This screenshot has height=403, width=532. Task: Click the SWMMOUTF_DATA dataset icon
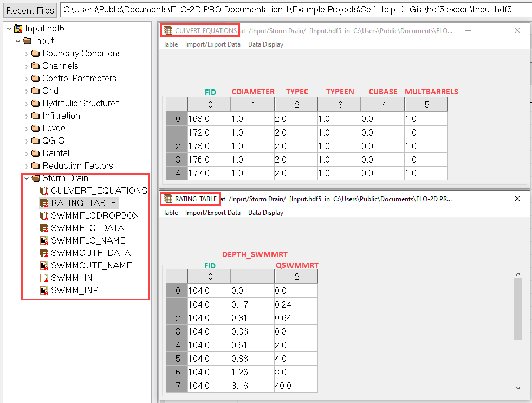[44, 253]
